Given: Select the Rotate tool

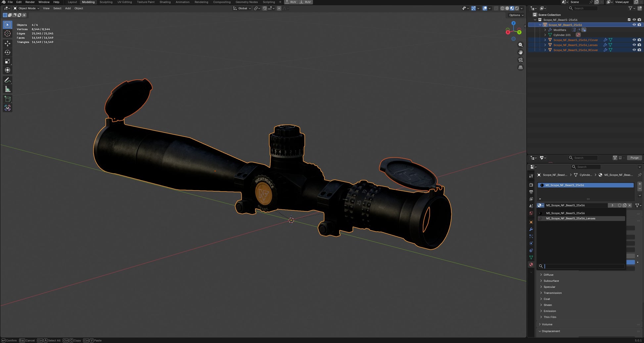Looking at the screenshot, I should coord(8,52).
